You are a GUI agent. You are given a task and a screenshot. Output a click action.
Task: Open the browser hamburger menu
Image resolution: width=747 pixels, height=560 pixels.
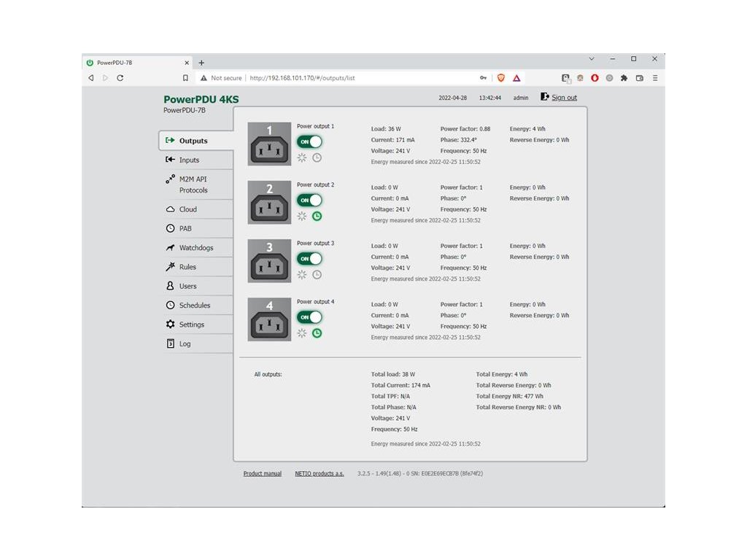(655, 77)
